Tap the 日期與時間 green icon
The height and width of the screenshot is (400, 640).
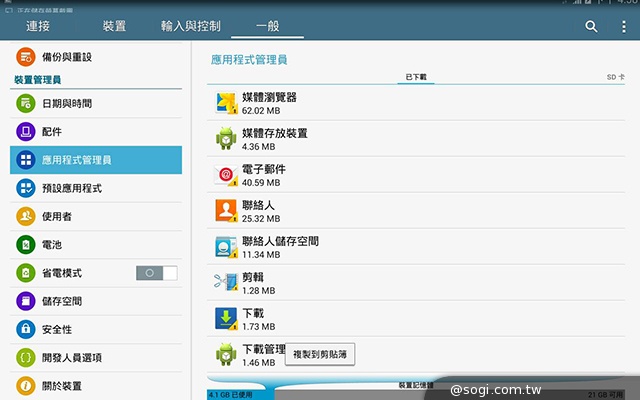coord(26,103)
